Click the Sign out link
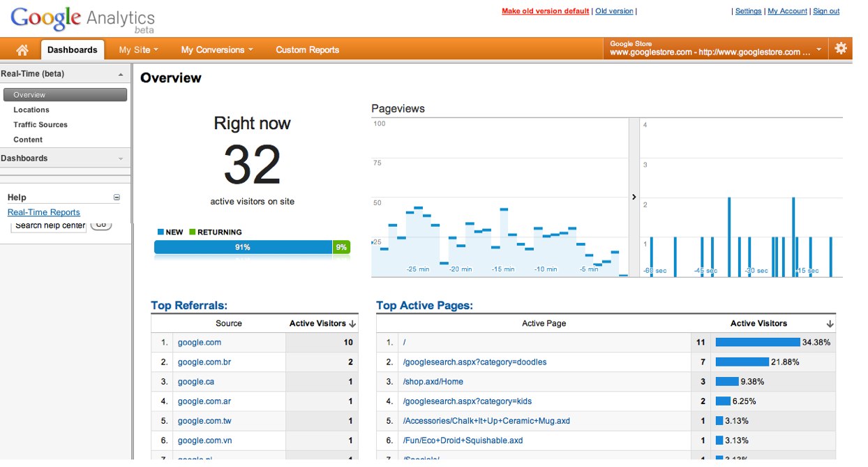Screen dimensions: 868x467 tap(826, 11)
